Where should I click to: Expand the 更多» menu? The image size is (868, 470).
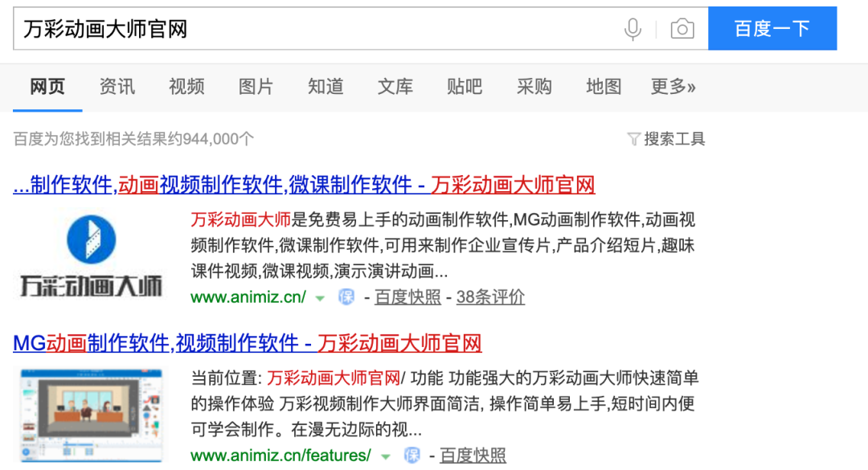pyautogui.click(x=674, y=87)
